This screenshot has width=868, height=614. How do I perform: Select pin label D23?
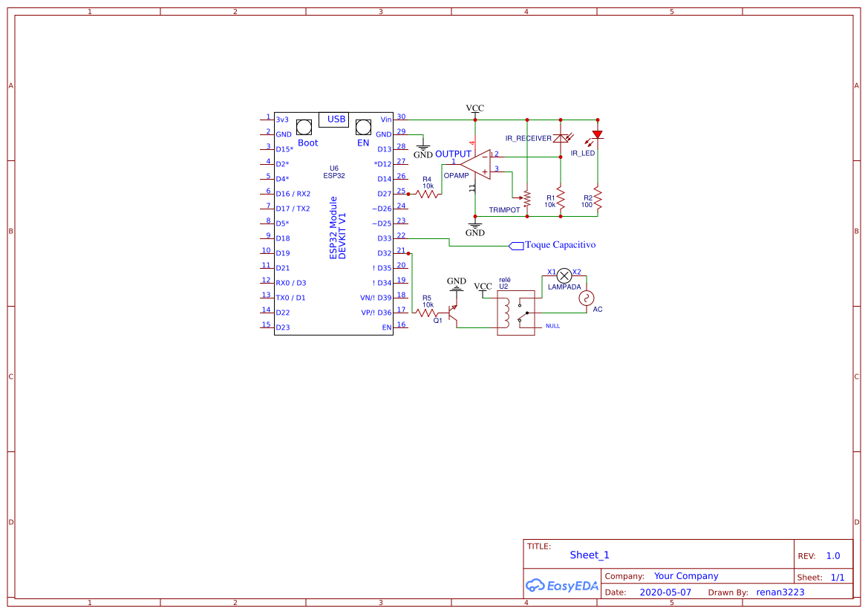pyautogui.click(x=283, y=327)
